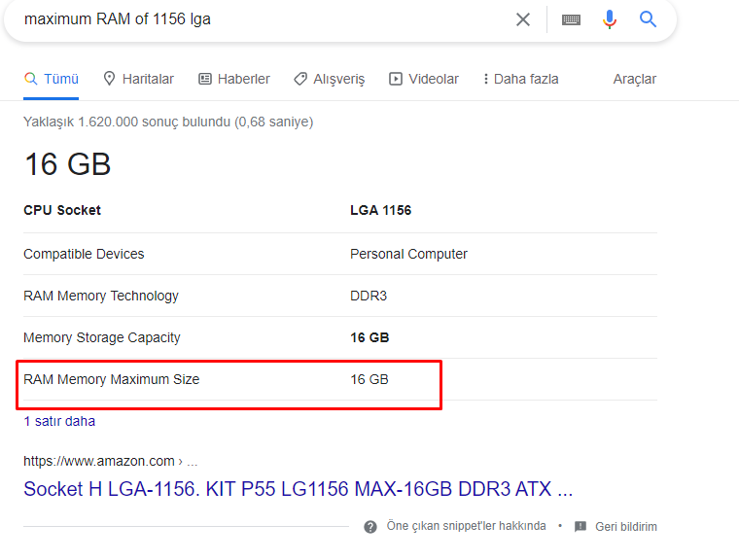Click the question mark snippet info icon
This screenshot has height=560, width=739.
370,527
